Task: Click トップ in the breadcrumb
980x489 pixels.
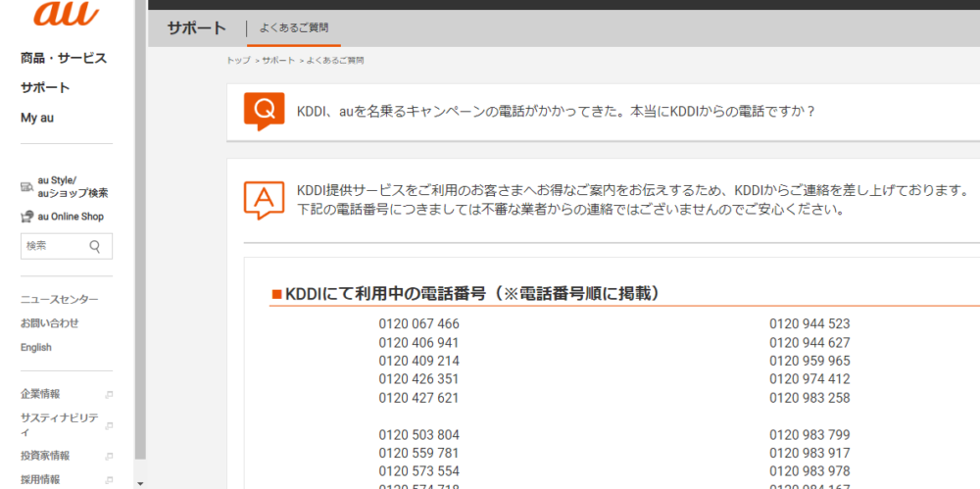Action: coord(238,61)
